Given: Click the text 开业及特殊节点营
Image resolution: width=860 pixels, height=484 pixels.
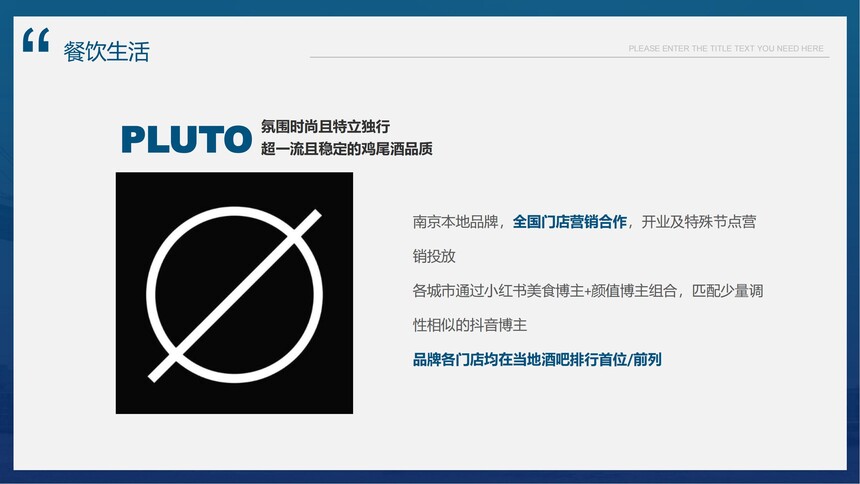Looking at the screenshot, I should click(x=699, y=222).
